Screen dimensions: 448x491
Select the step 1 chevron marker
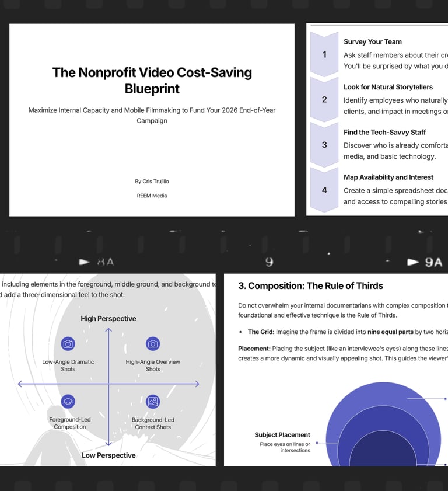point(324,54)
